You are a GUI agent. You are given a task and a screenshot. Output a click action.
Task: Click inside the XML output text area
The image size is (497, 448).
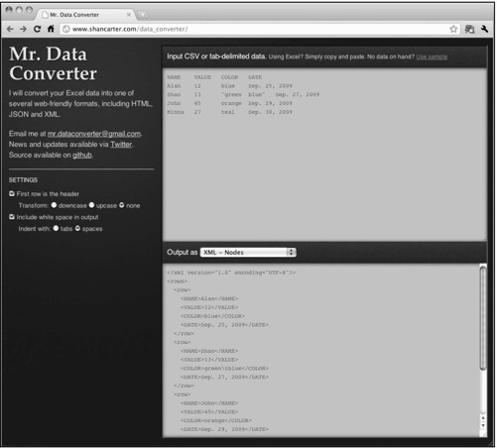coord(320,350)
